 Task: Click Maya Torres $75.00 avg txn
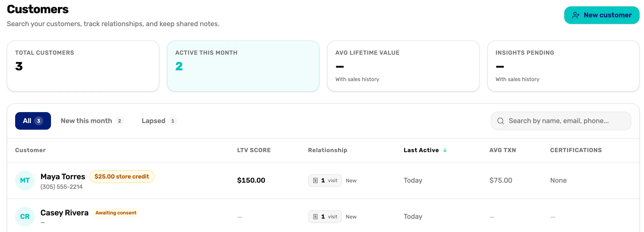click(x=501, y=180)
